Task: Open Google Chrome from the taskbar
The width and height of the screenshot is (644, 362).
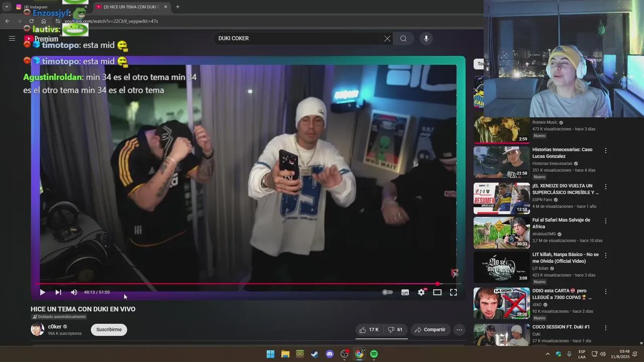Action: 359,354
